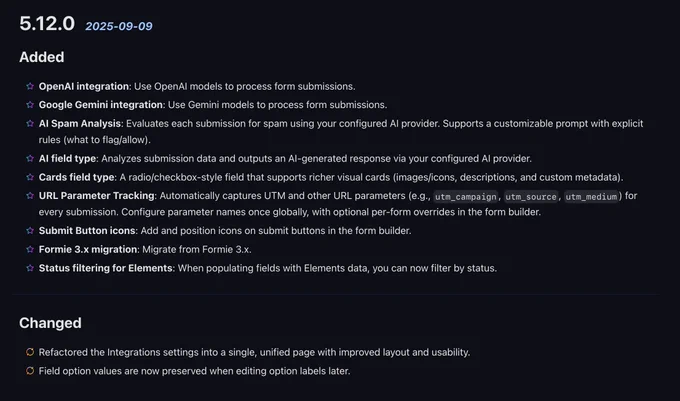The image size is (680, 401).
Task: Click the Added section heading
Action: coord(42,57)
